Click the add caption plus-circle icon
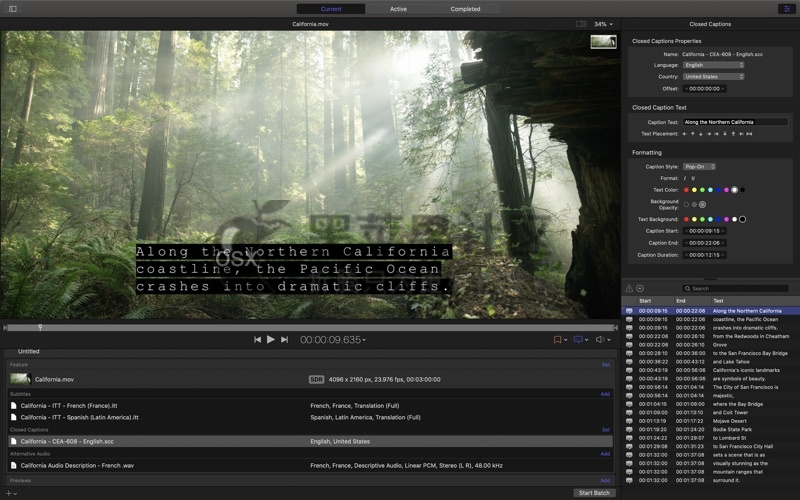800x500 pixels. pyautogui.click(x=640, y=288)
